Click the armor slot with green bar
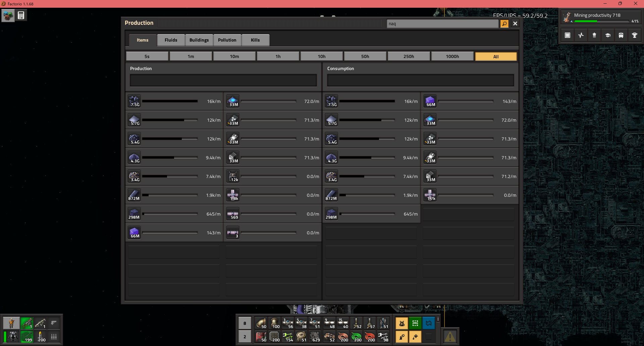644x346 pixels. [x=11, y=336]
